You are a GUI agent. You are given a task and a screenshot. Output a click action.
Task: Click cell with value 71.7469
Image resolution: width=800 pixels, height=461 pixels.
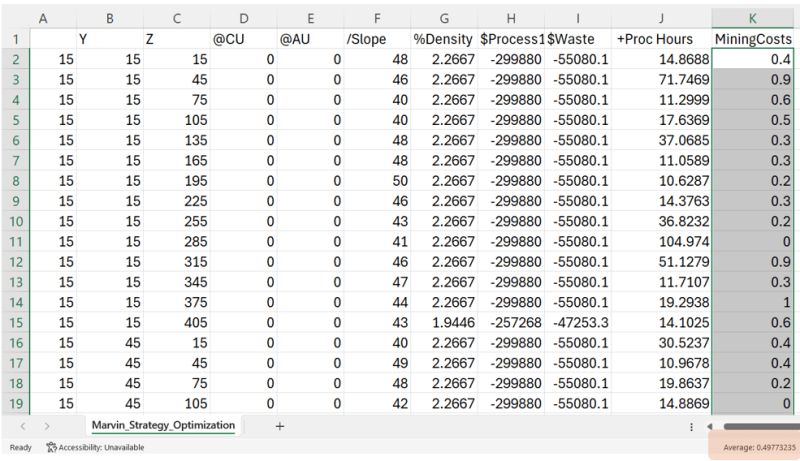pyautogui.click(x=661, y=80)
